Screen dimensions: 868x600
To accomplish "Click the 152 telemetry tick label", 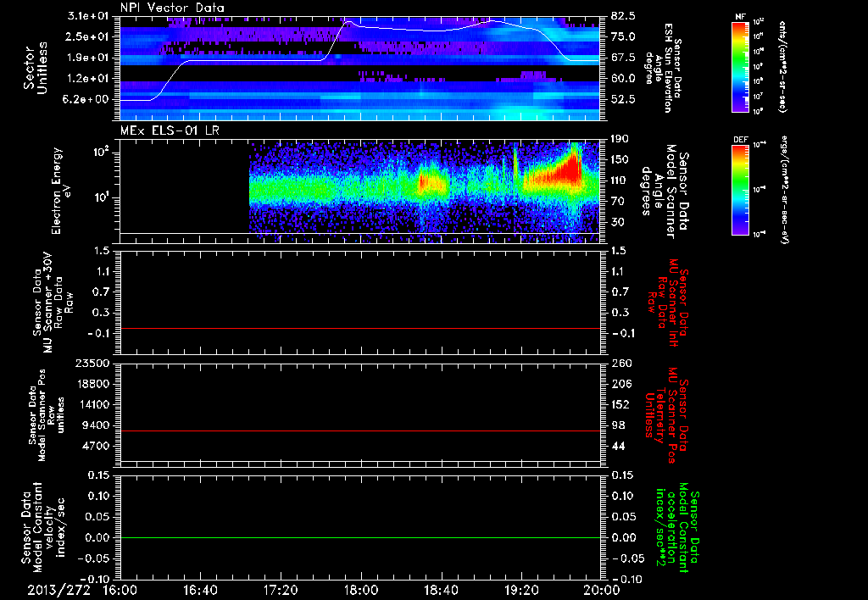I will click(620, 404).
